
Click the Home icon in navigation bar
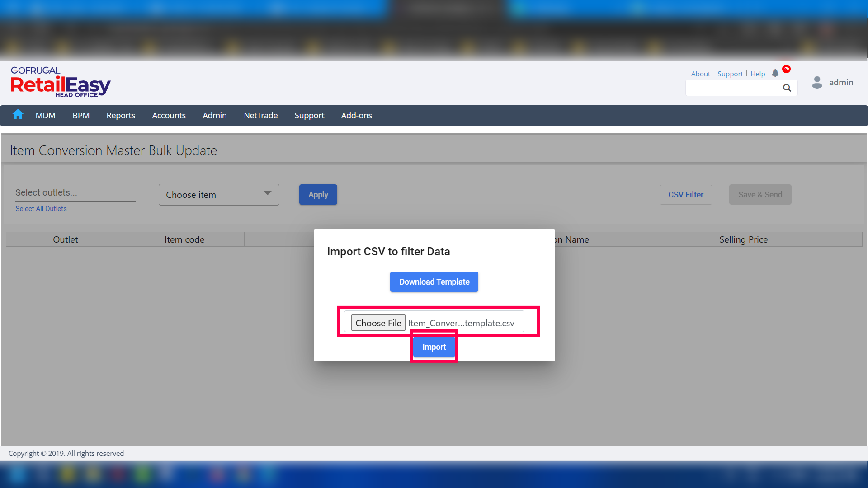(x=18, y=115)
